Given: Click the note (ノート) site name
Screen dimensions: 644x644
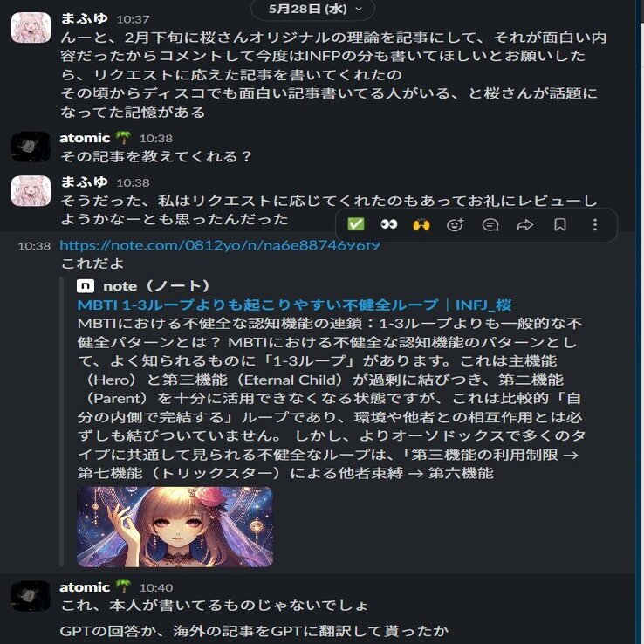Looking at the screenshot, I should point(156,286).
